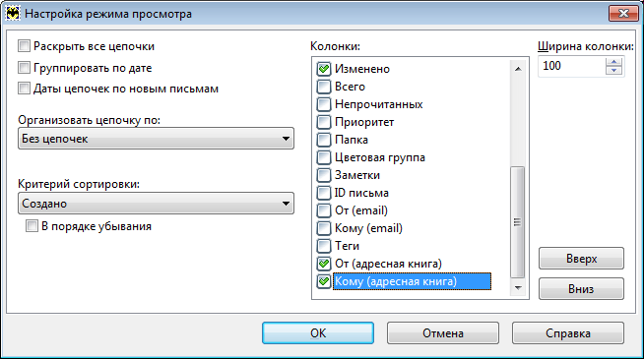Click the "Отмена" button

tap(443, 333)
